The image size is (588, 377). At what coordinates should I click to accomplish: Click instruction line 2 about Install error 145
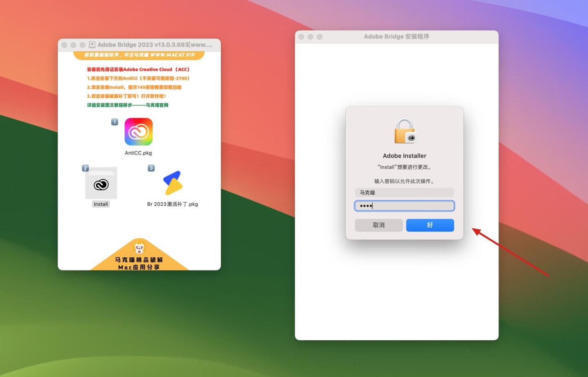pos(134,87)
